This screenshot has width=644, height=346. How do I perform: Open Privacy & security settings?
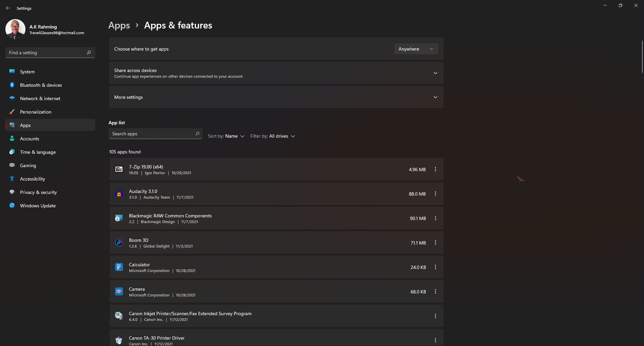(38, 192)
